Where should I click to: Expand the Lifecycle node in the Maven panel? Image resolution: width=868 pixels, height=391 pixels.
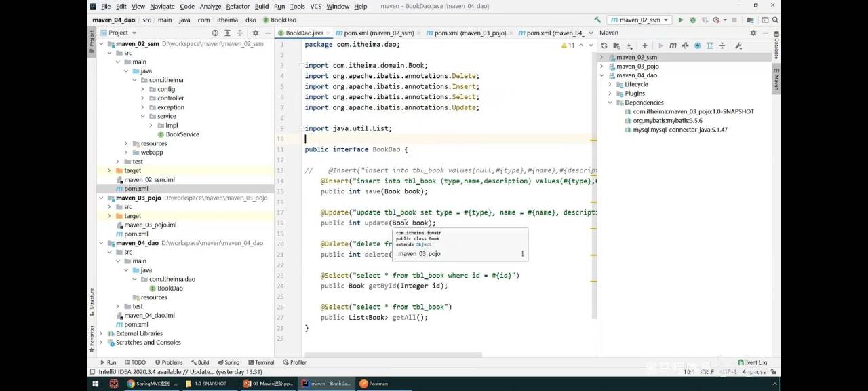(x=610, y=85)
